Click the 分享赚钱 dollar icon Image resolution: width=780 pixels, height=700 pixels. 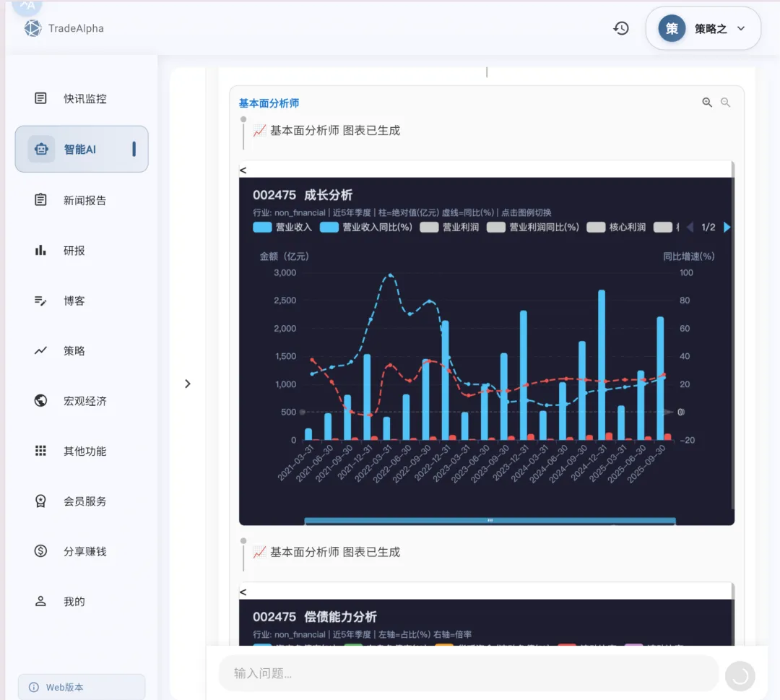coord(40,550)
